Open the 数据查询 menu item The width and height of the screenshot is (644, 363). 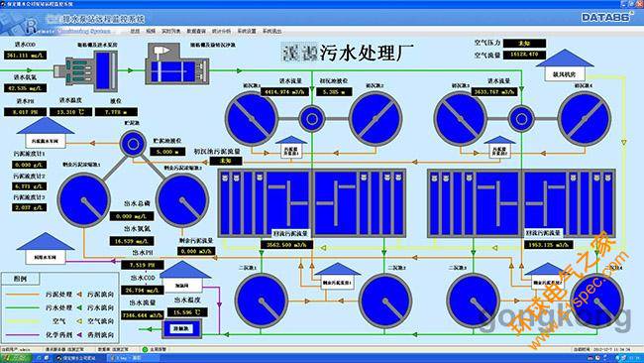point(196,32)
